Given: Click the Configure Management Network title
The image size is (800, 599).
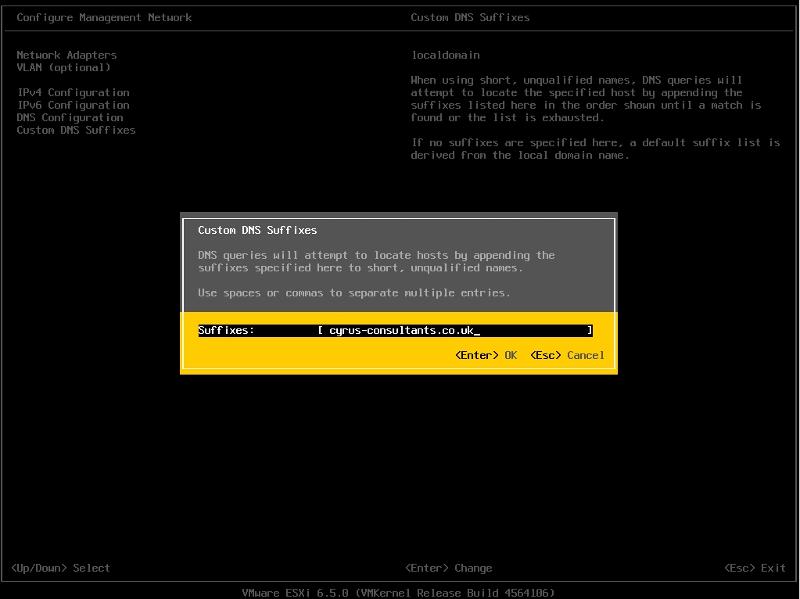Looking at the screenshot, I should pyautogui.click(x=104, y=17).
